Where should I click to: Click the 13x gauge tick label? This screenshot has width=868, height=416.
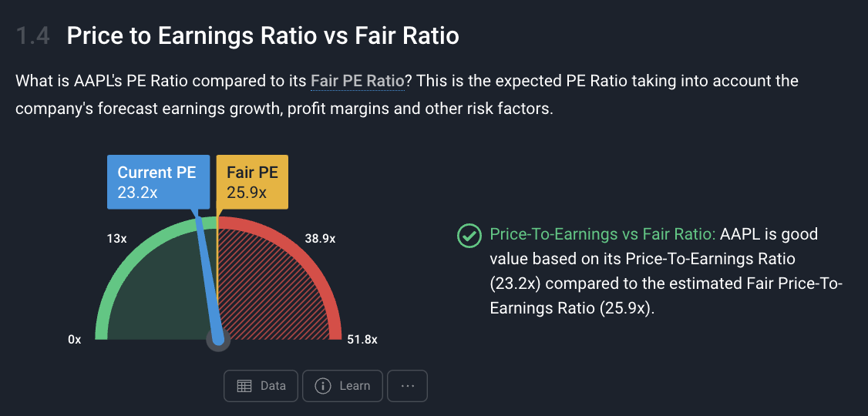tap(117, 239)
